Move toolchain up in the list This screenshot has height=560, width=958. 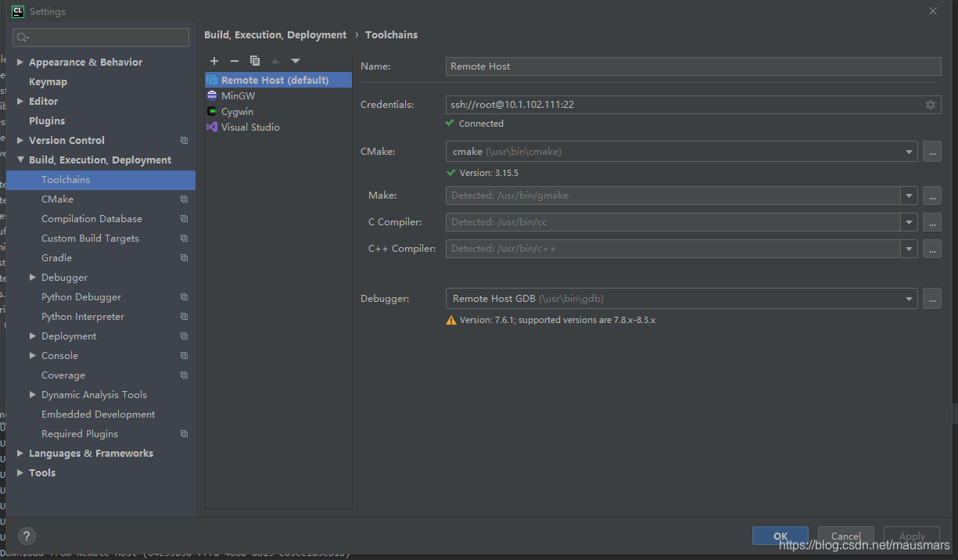(x=275, y=61)
